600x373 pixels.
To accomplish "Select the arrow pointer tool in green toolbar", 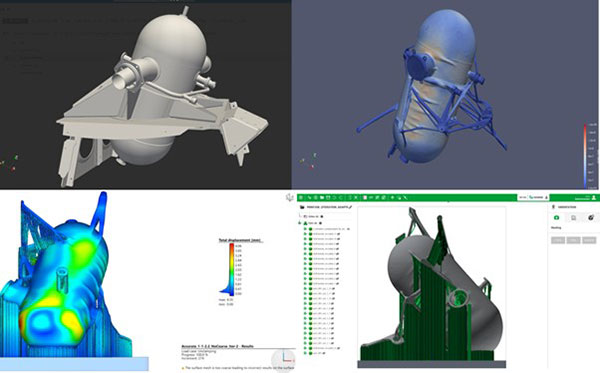I will pyautogui.click(x=309, y=197).
